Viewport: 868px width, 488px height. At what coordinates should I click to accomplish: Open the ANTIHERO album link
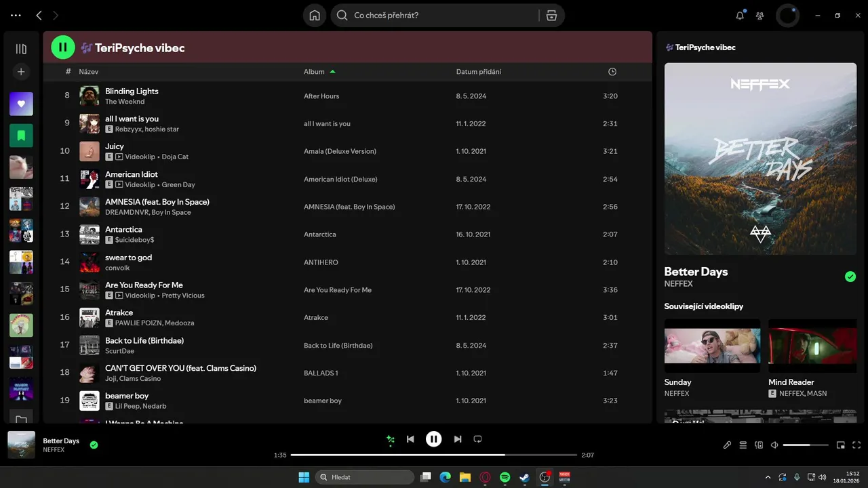click(321, 262)
